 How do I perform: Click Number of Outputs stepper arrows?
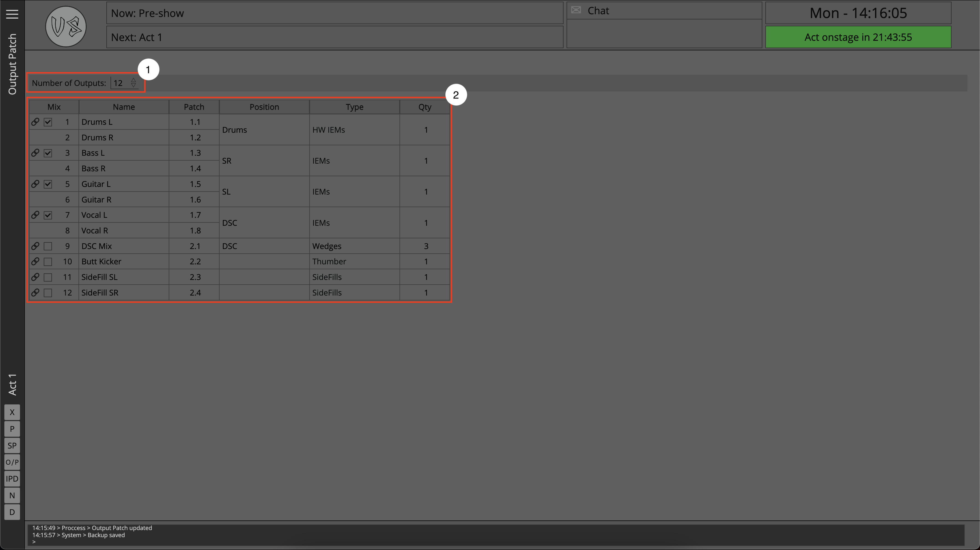pyautogui.click(x=133, y=83)
